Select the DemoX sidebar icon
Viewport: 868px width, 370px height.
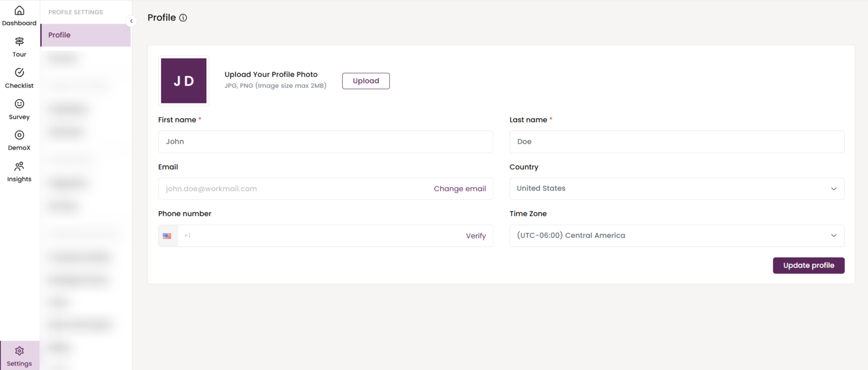point(19,135)
